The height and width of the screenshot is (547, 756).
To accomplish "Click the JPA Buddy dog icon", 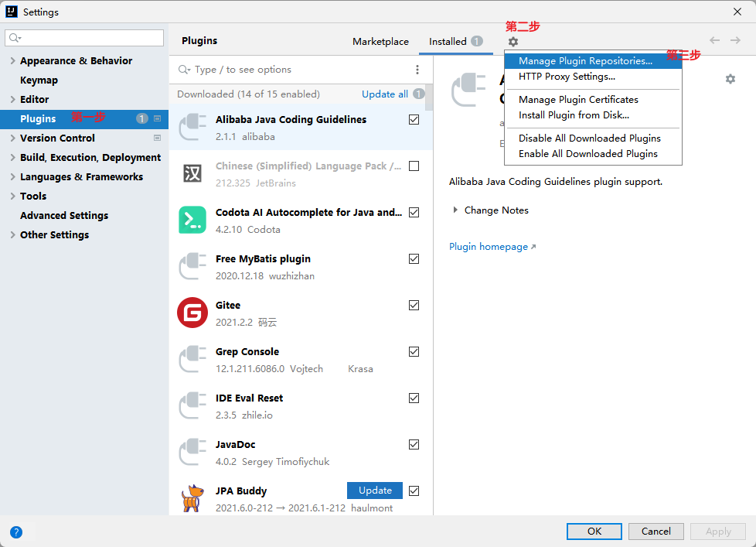I will (x=192, y=498).
